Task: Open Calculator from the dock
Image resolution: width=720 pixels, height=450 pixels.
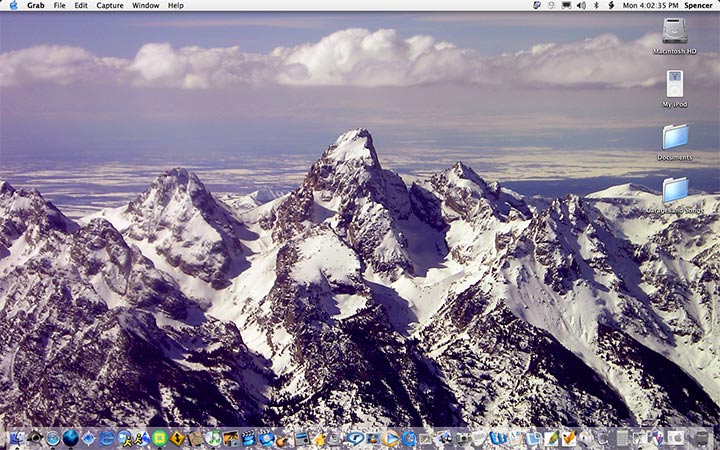Action: tap(622, 439)
